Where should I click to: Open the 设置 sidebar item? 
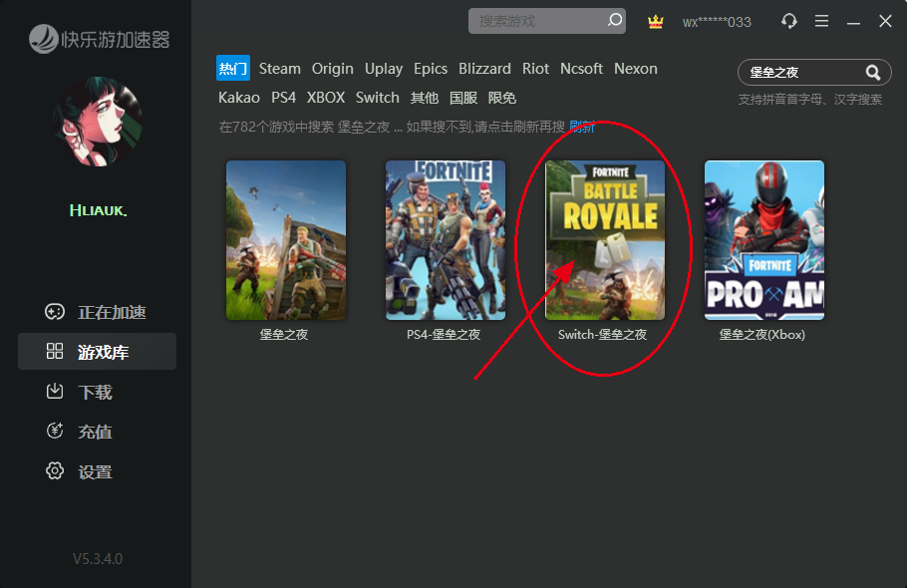point(98,470)
